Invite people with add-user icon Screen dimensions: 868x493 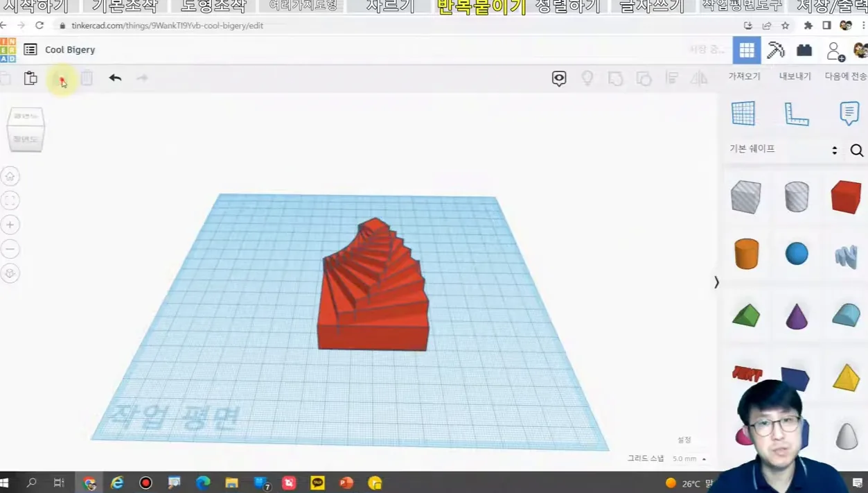[835, 51]
